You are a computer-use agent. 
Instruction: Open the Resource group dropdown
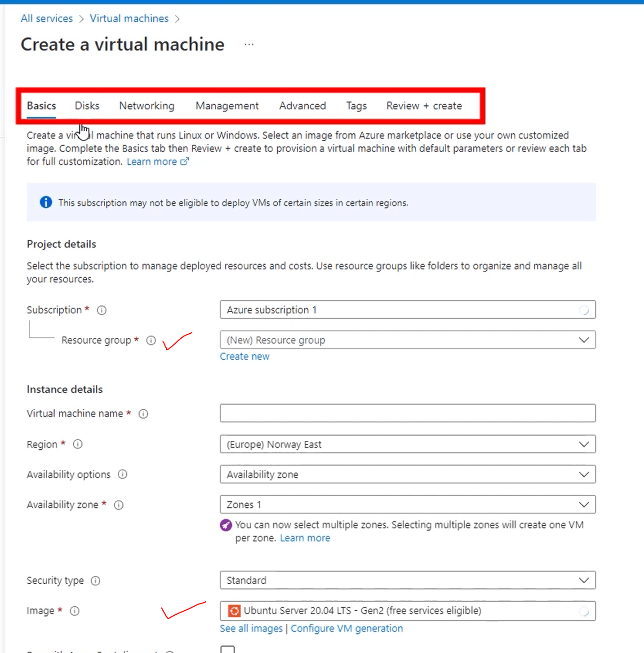coord(584,340)
